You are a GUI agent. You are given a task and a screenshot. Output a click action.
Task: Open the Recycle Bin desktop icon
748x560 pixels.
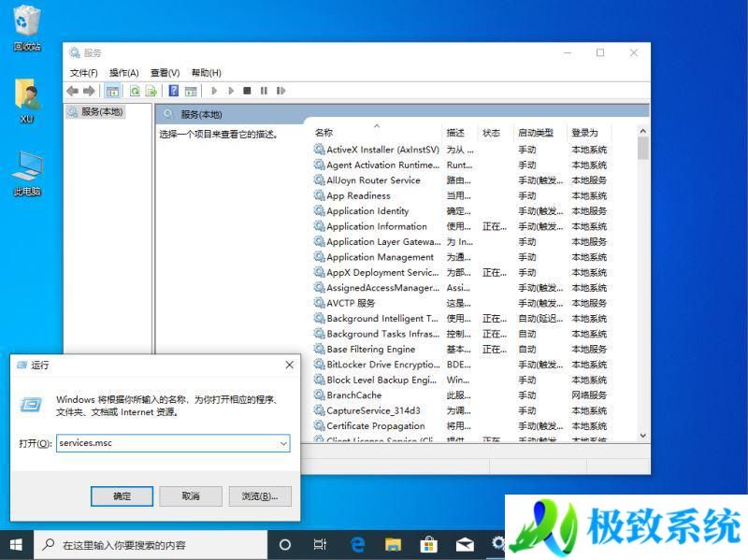coord(27,28)
